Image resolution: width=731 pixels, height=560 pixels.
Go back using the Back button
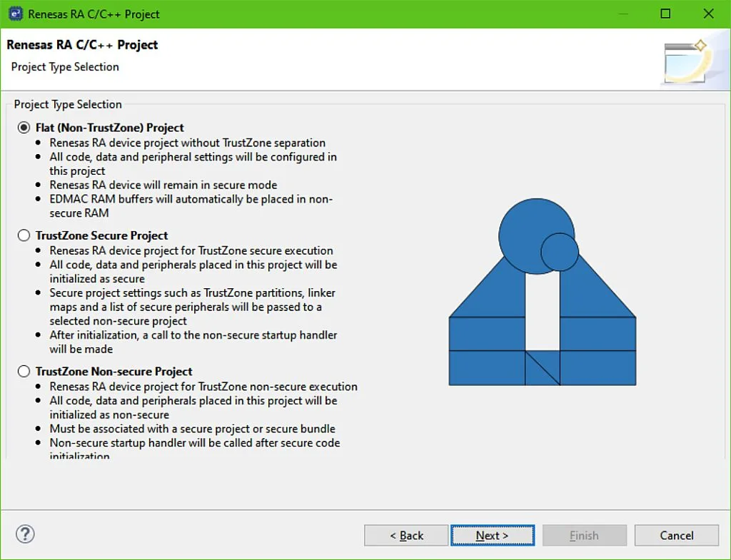click(x=405, y=535)
